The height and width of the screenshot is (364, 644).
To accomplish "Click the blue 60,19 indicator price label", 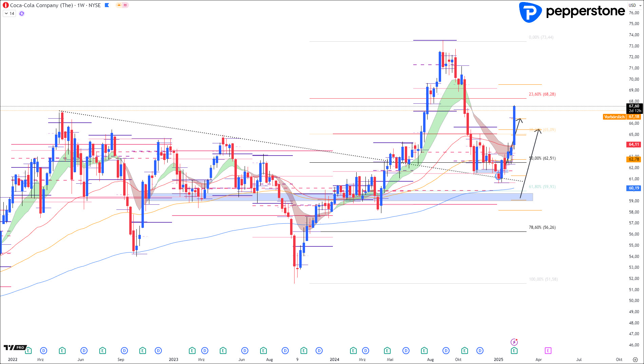I will coord(634,188).
